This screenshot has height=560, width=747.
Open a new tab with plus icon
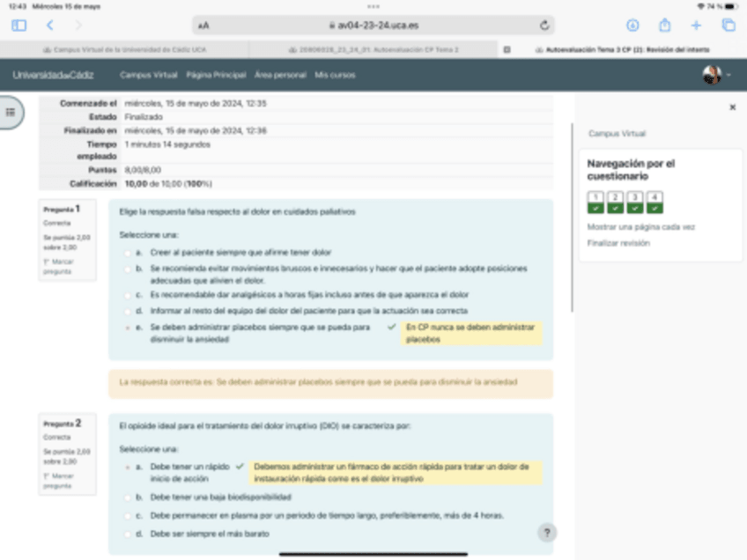tap(696, 26)
